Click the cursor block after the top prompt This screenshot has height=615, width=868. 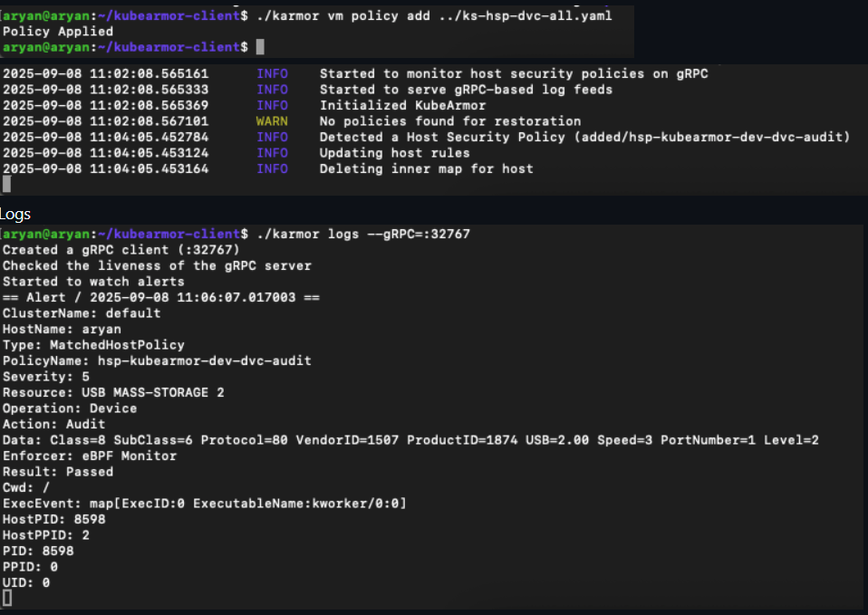[260, 47]
